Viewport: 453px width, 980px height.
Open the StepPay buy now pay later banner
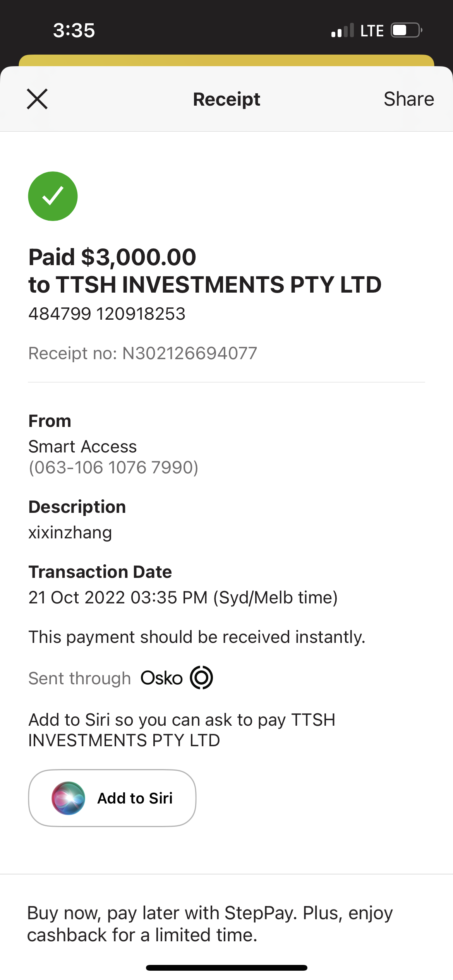pyautogui.click(x=226, y=924)
